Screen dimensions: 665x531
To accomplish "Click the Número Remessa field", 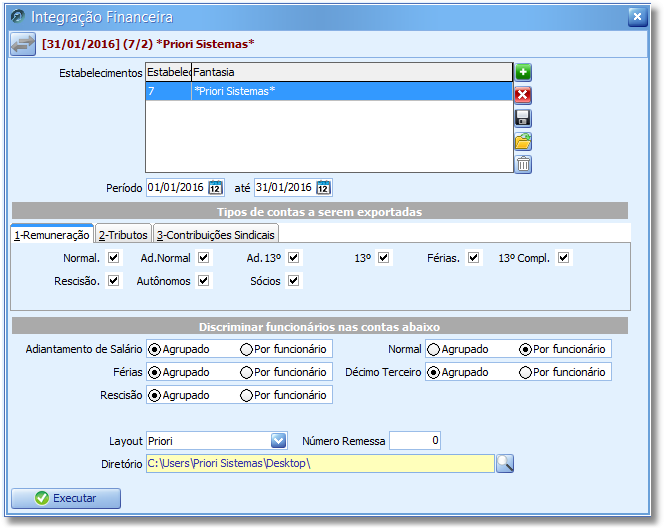I will pos(415,441).
